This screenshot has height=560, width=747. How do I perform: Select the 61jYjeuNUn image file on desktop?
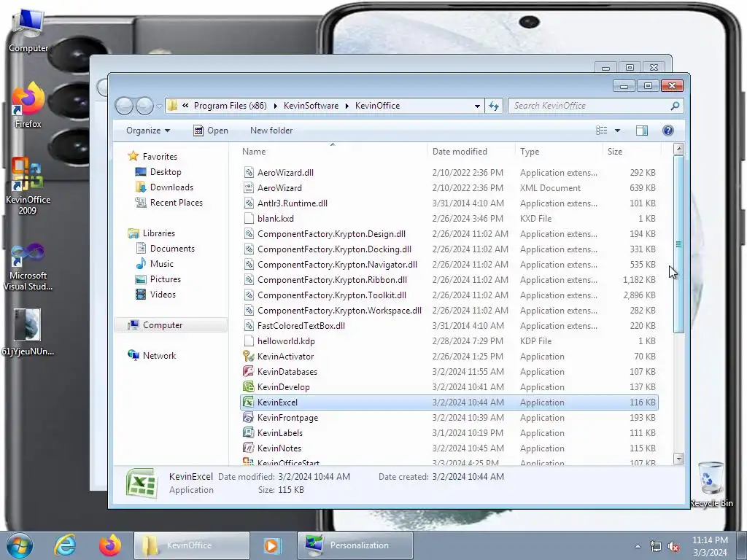28,332
